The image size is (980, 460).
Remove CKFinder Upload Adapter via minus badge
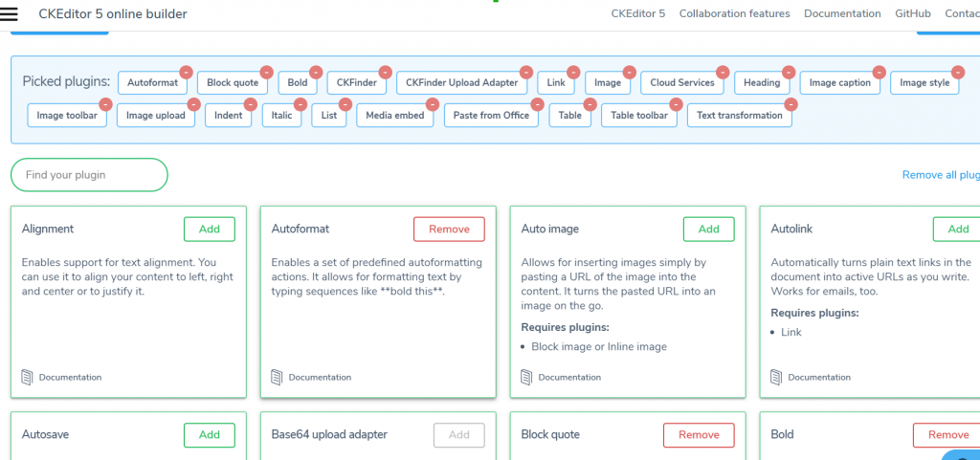(x=526, y=72)
